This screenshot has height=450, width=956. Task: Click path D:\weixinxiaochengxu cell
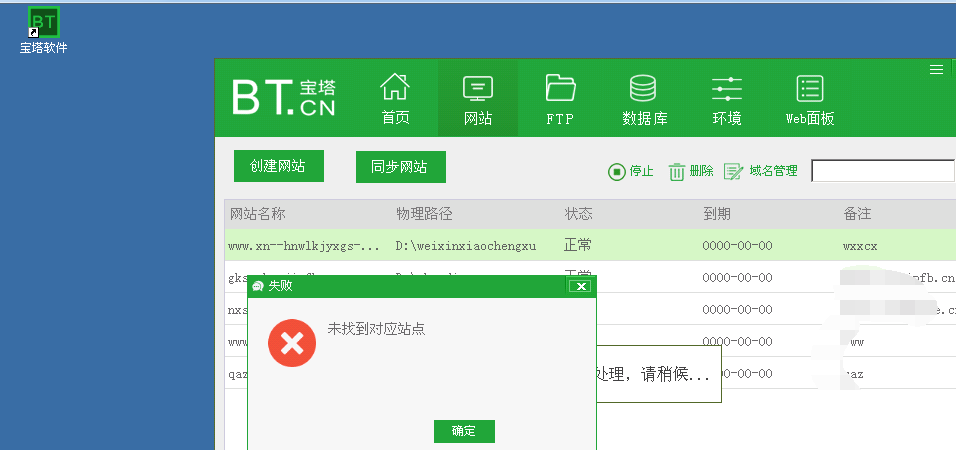point(466,246)
